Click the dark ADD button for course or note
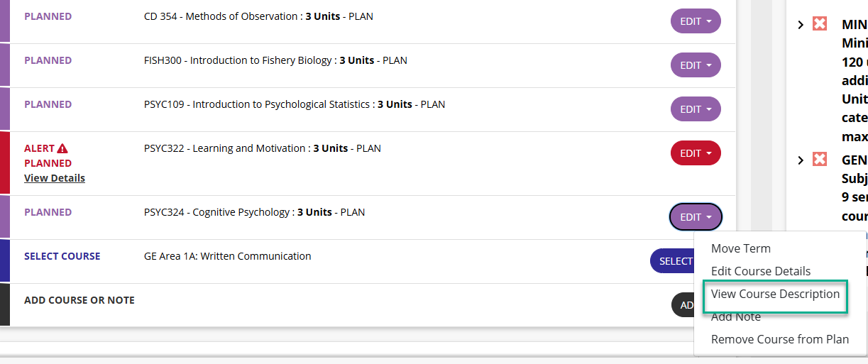 683,305
